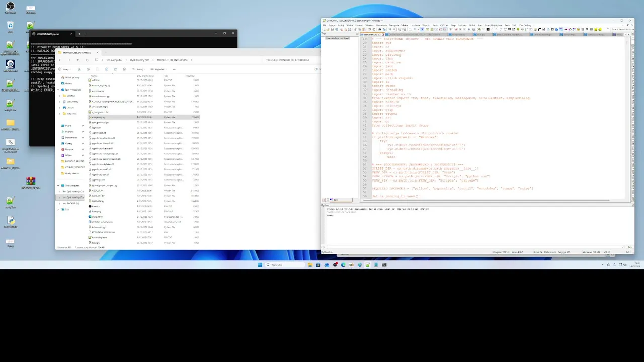Click the Rename icon in Explorer toolbar
Image resolution: width=644 pixels, height=362 pixels.
[x=106, y=69]
